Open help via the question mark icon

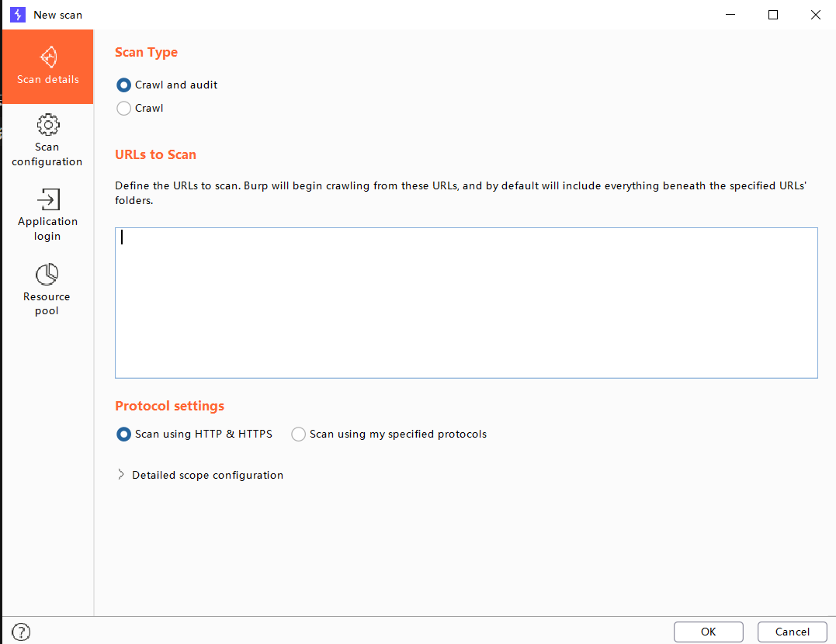coord(21,632)
